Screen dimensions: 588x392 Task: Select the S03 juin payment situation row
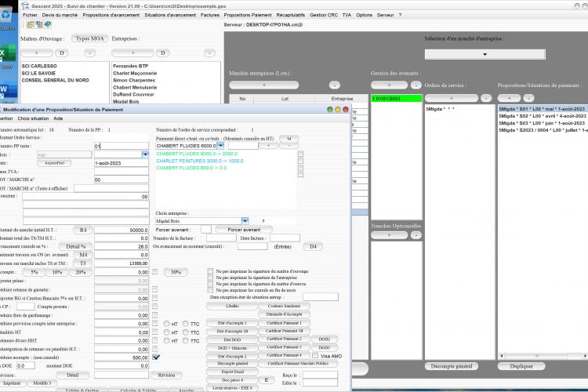[543, 123]
